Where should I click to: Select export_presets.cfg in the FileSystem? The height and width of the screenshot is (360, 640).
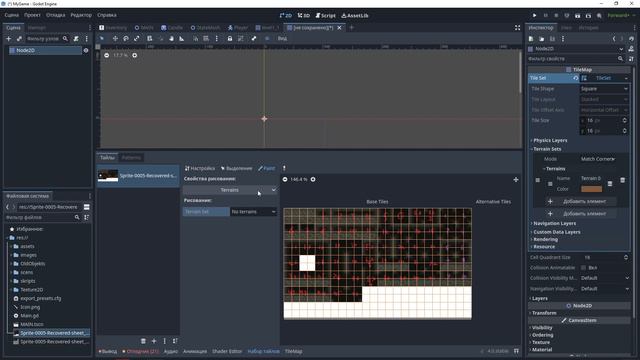tap(40, 298)
